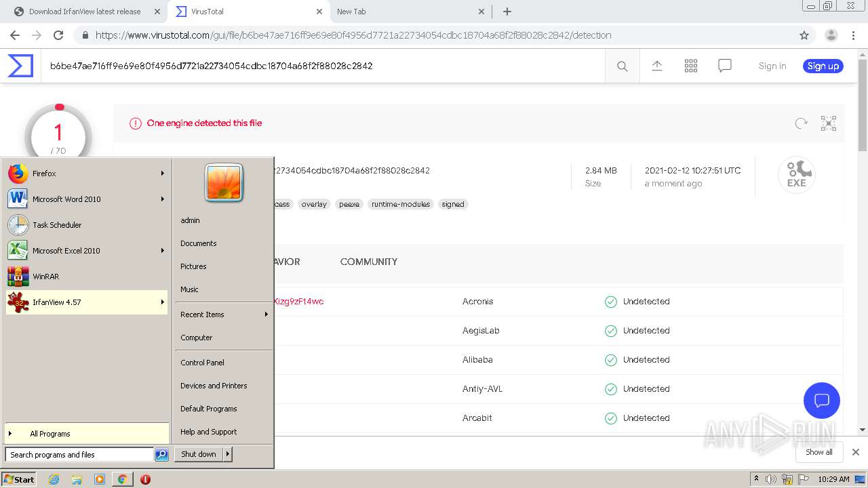Click the Sign in link
The width and height of the screenshot is (868, 488).
772,66
